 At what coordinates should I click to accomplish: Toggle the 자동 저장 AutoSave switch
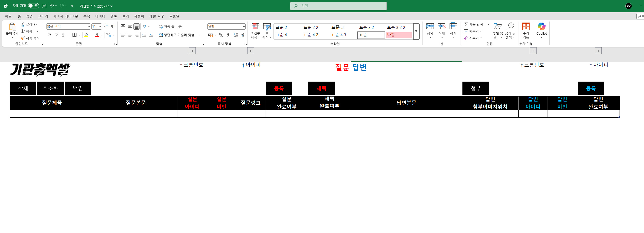tap(33, 6)
